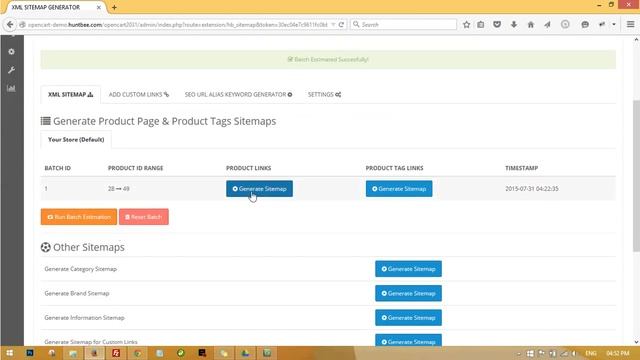Click the PRODUCT ID RANGE column header
This screenshot has width=640, height=360.
[x=136, y=168]
